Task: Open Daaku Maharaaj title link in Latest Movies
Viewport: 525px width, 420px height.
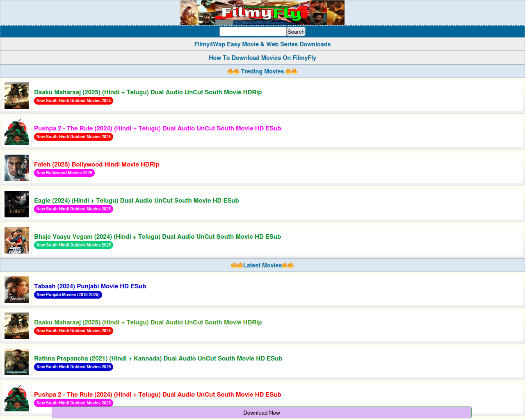Action: [148, 322]
